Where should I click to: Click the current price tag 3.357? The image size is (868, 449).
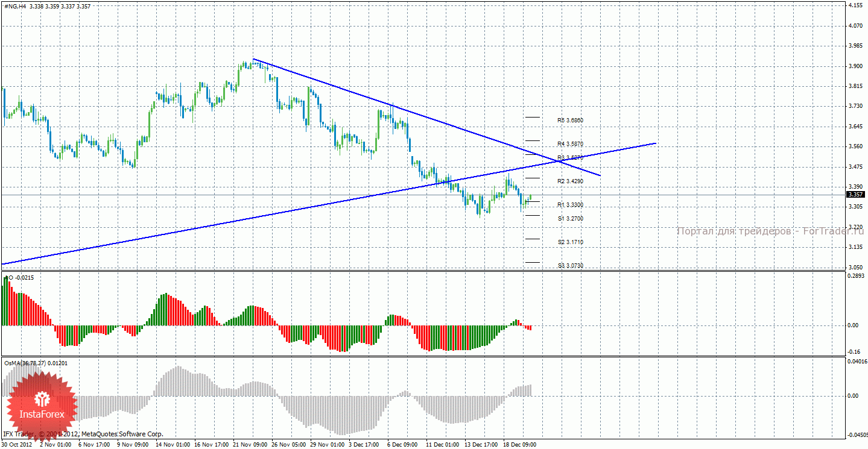[x=855, y=195]
